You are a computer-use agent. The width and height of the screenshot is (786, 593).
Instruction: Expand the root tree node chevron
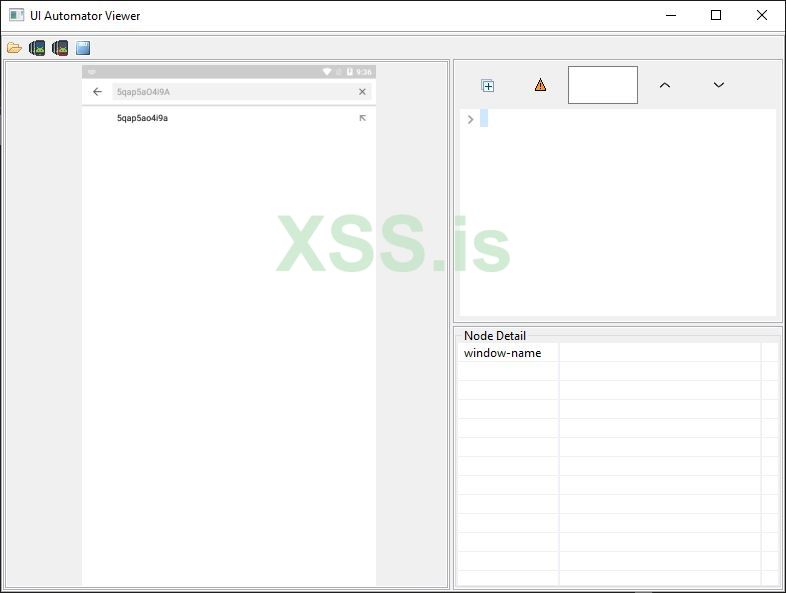click(470, 119)
